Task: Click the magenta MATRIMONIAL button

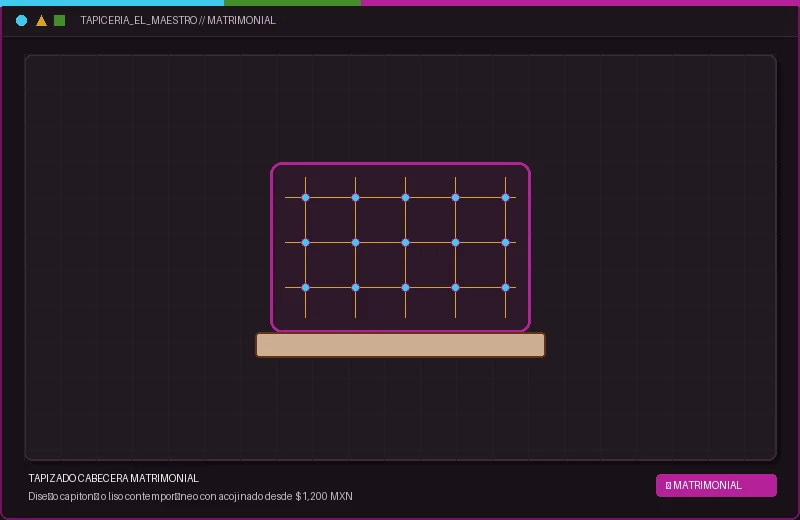Action: 716,485
